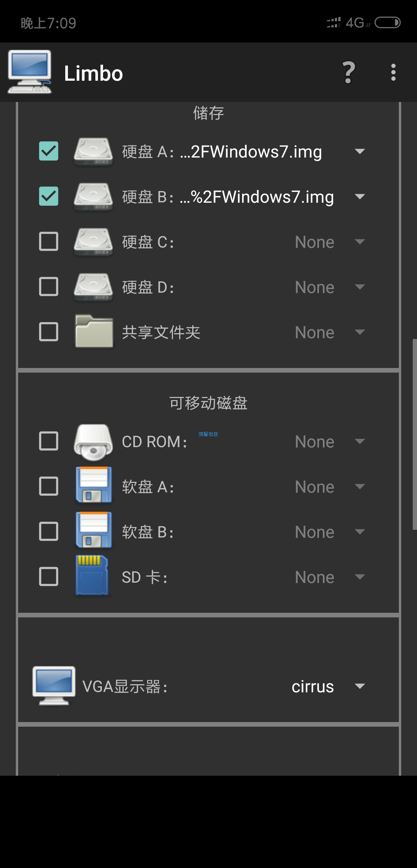Image resolution: width=417 pixels, height=868 pixels.
Task: Tap the Limbo app title
Action: click(93, 73)
